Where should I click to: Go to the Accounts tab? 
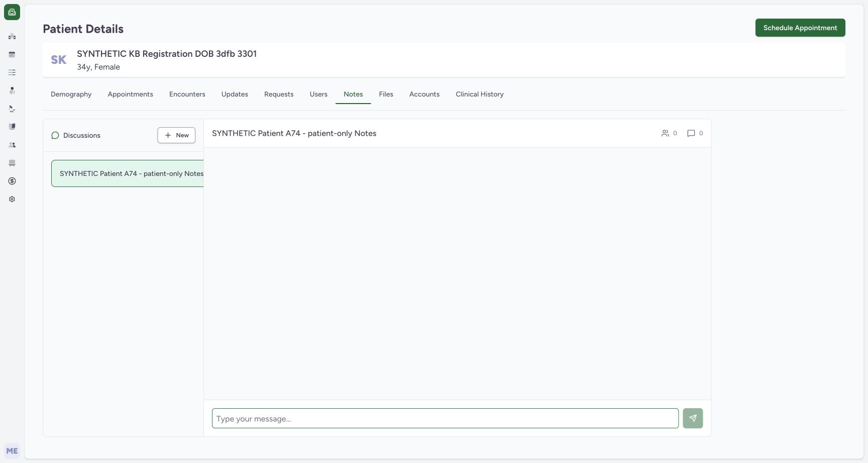tap(424, 94)
